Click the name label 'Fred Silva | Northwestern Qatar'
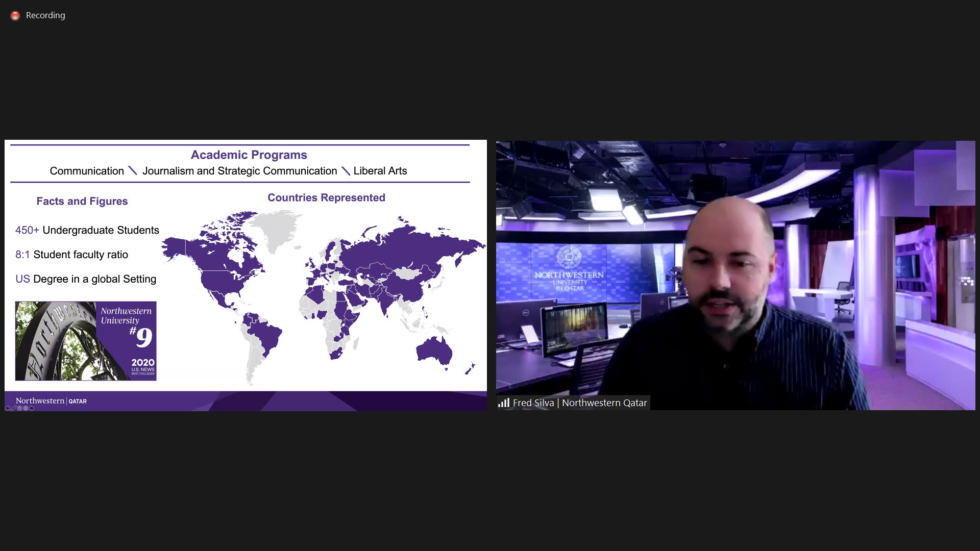The height and width of the screenshot is (551, 980). click(580, 403)
